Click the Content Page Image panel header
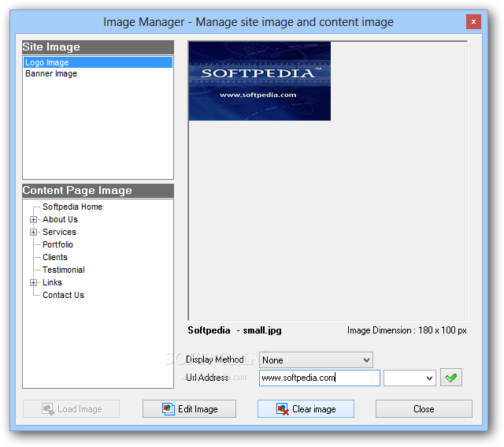The width and height of the screenshot is (504, 447). coord(98,191)
